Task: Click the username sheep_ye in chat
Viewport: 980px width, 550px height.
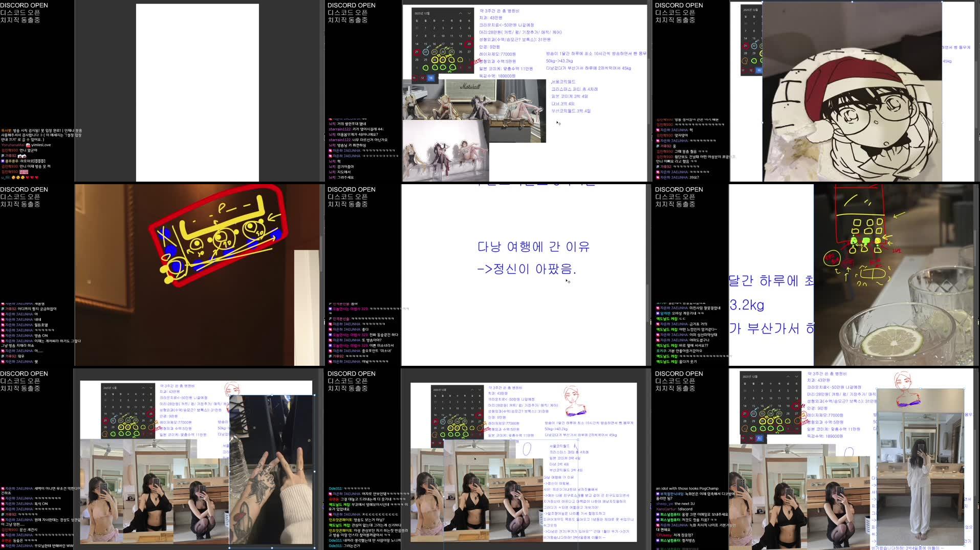Action: click(x=665, y=504)
